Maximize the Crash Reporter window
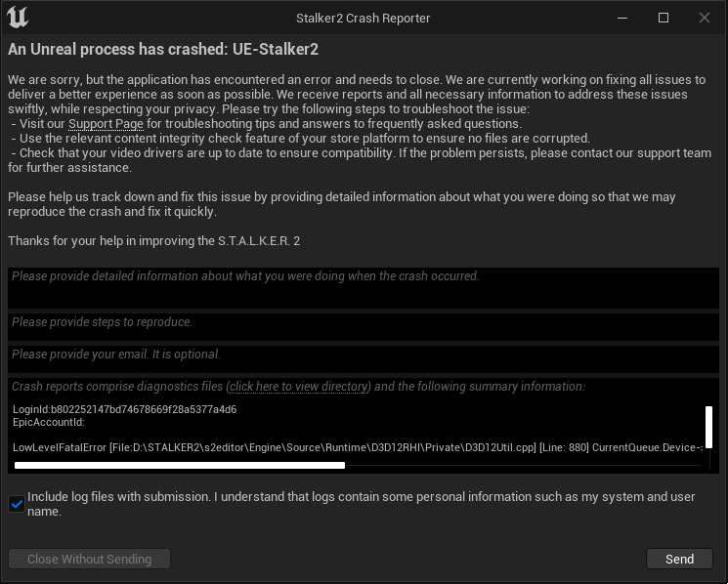Viewport: 728px width, 584px height. [664, 18]
